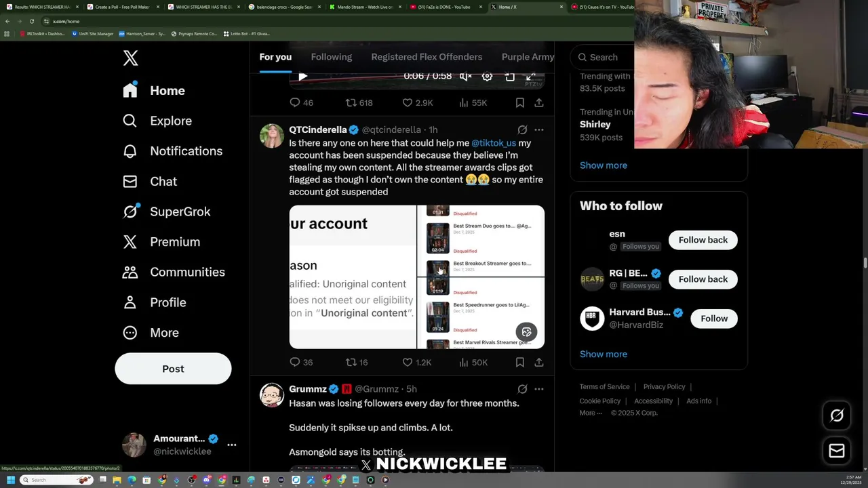Open Windows Start menu
Image resolution: width=868 pixels, height=488 pixels.
click(10, 480)
